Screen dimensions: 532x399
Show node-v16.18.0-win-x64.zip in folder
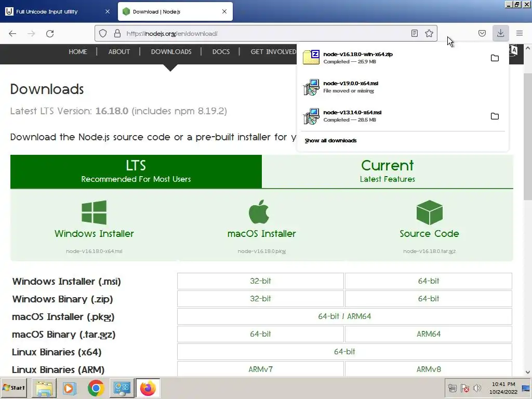point(495,58)
